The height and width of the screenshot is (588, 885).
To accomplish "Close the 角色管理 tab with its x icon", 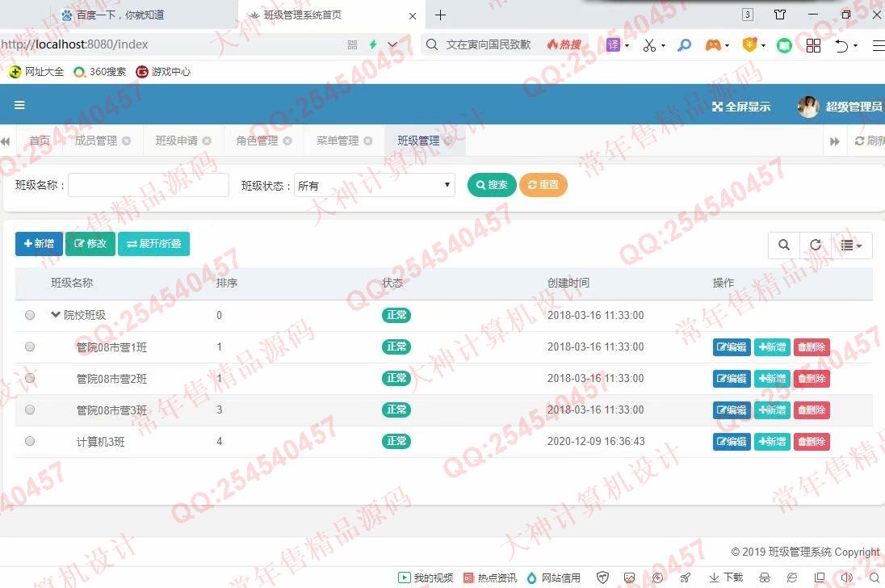I will (x=287, y=141).
